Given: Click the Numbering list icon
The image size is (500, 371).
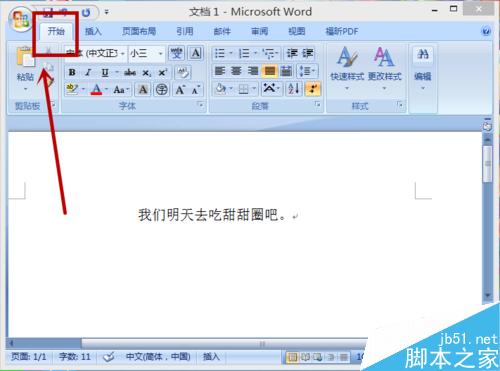Looking at the screenshot, I should [x=244, y=53].
